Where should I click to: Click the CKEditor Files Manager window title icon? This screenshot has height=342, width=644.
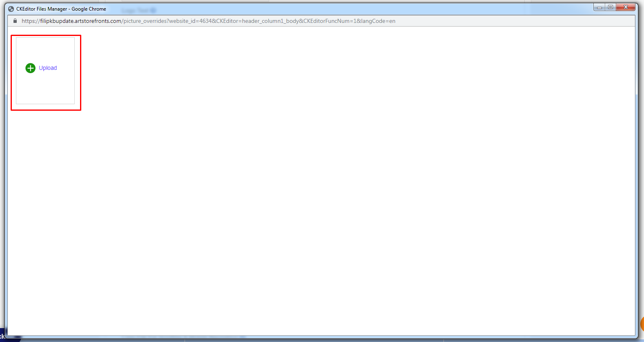[x=11, y=9]
